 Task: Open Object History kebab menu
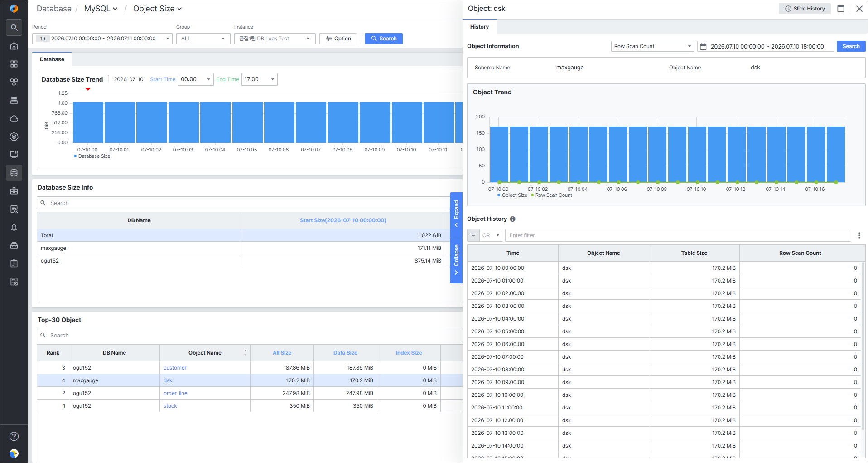[x=859, y=235]
